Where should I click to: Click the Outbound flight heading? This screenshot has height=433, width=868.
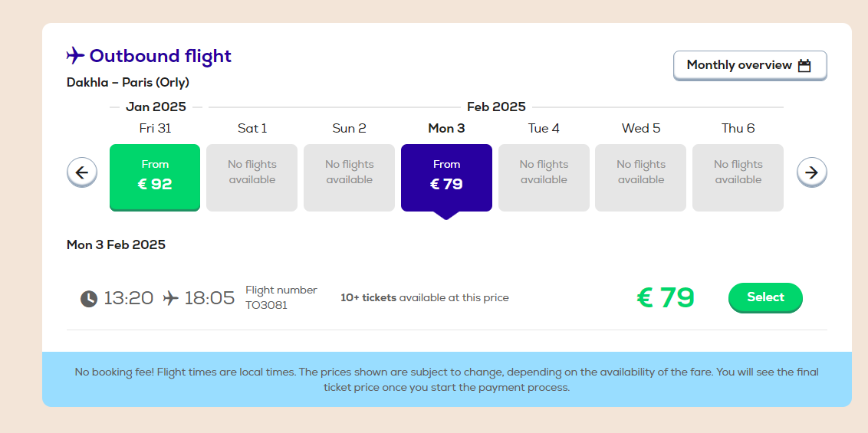pyautogui.click(x=160, y=56)
